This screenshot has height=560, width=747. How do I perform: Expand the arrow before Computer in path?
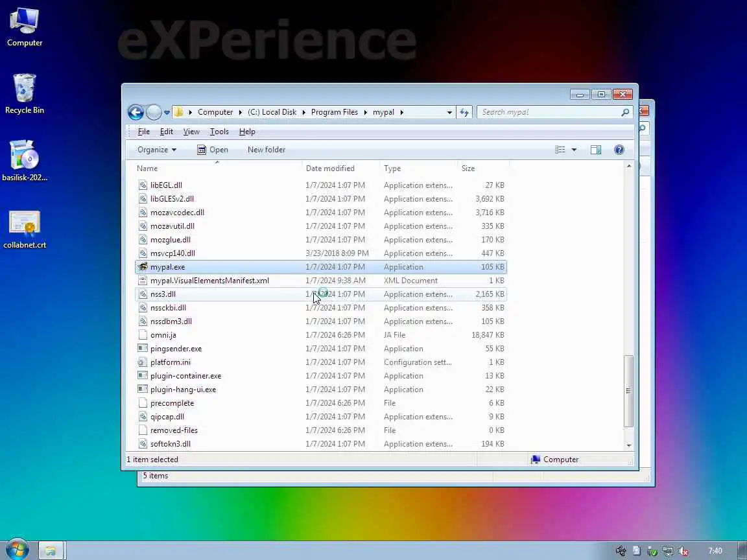coord(190,112)
